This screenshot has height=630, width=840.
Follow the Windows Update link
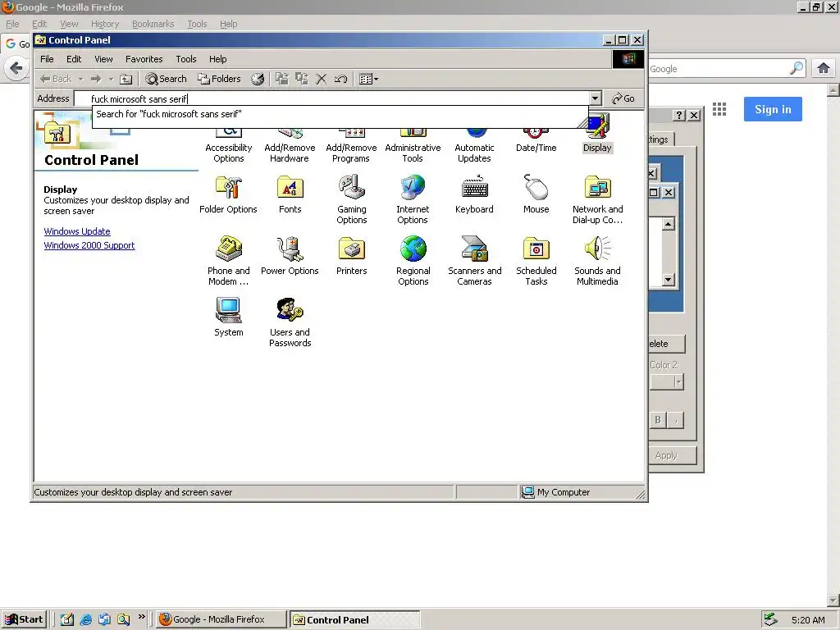point(77,231)
